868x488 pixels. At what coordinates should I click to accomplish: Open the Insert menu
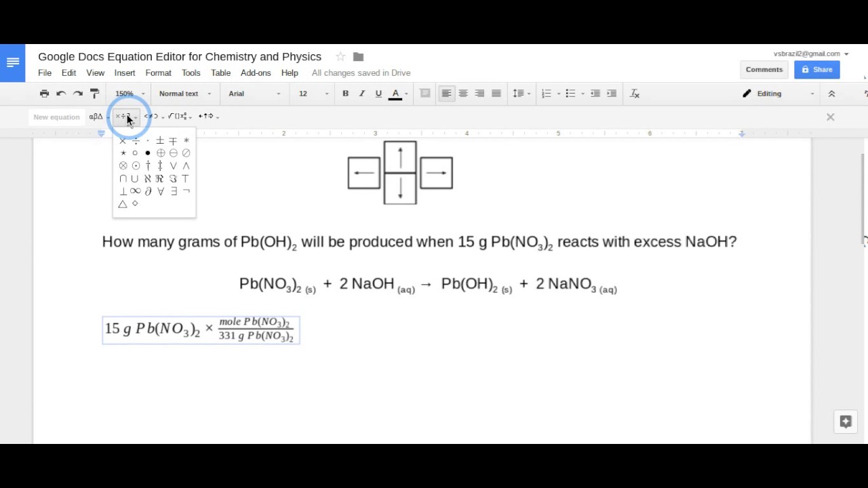pos(125,73)
